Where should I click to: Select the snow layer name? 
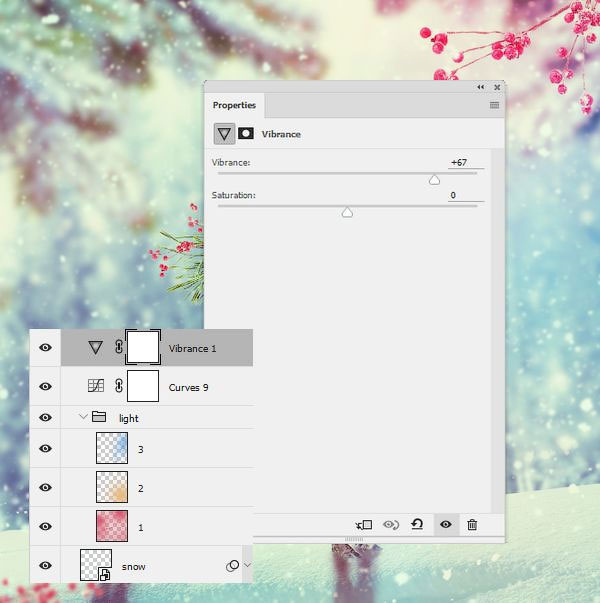tap(133, 567)
